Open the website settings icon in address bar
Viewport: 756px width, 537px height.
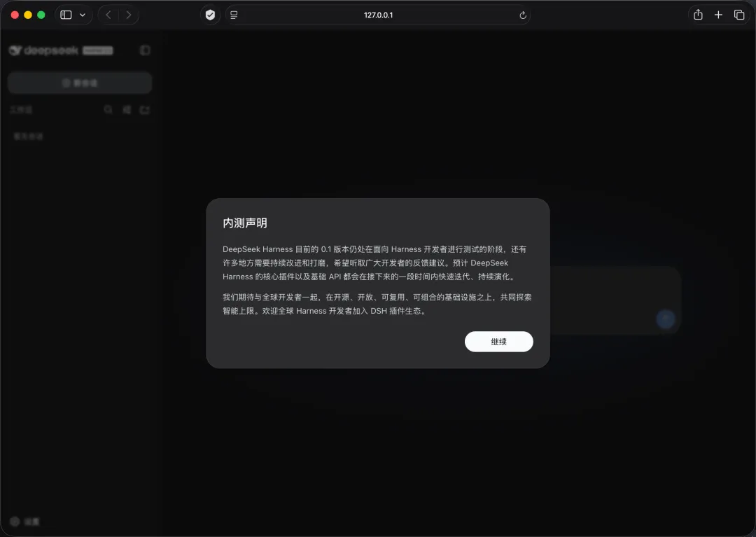pos(234,15)
